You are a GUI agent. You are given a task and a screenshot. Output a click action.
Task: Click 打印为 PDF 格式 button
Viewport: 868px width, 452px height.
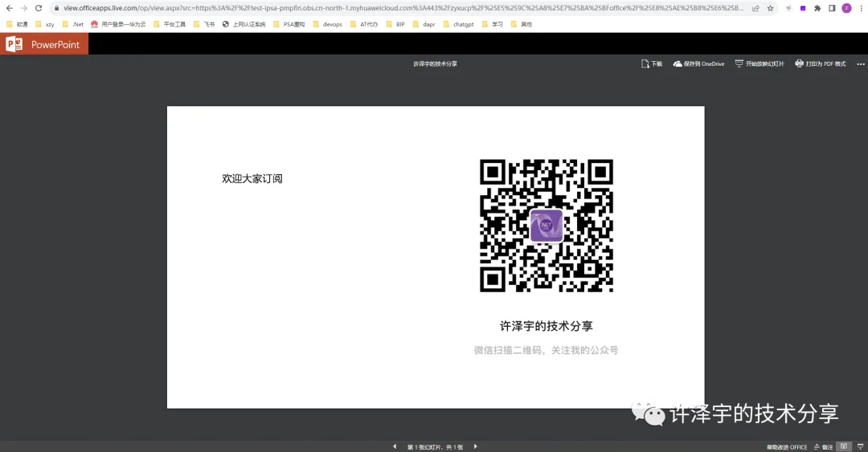pyautogui.click(x=821, y=63)
